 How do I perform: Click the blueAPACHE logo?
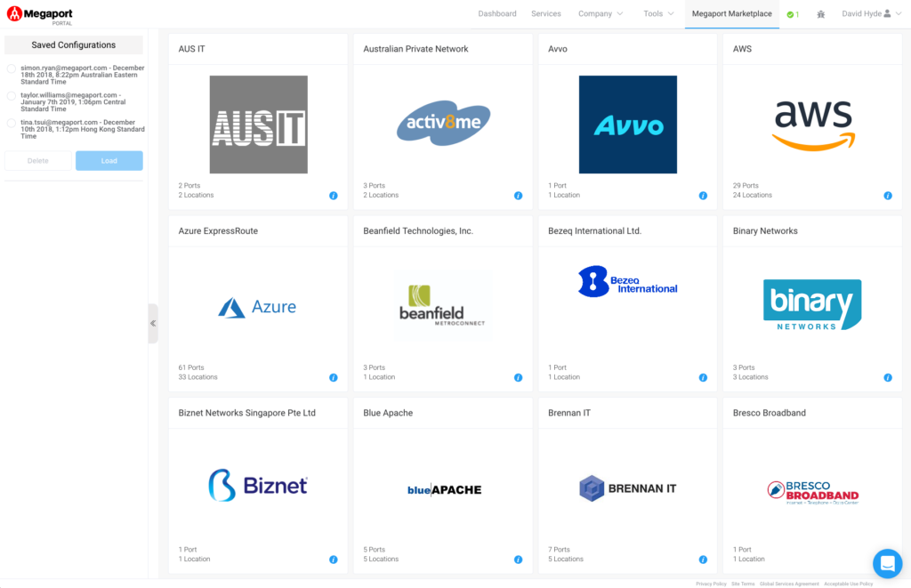[x=445, y=490]
